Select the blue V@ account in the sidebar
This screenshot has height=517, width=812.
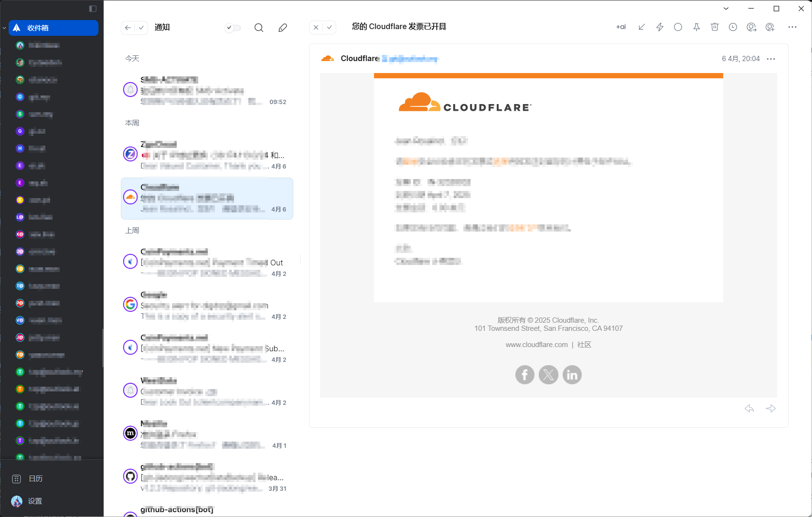point(20,320)
